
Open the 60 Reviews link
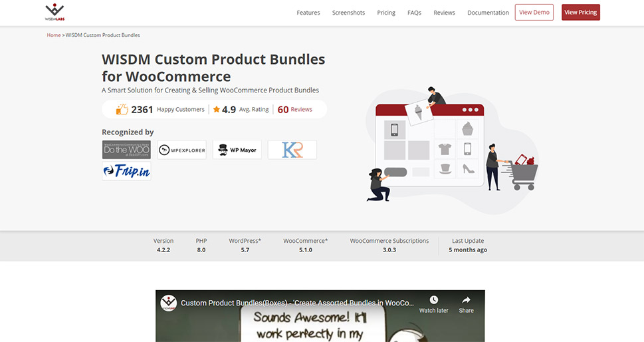294,109
